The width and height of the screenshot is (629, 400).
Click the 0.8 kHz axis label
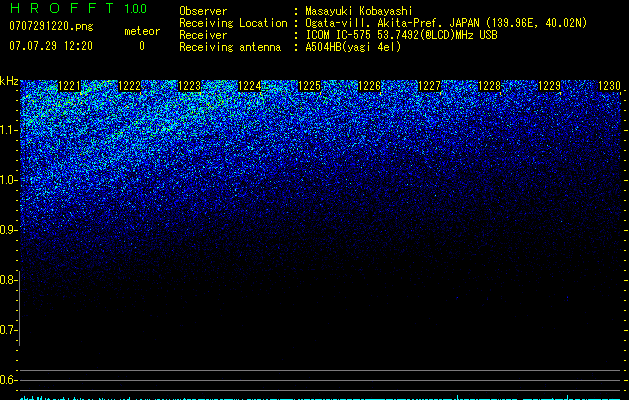pos(8,280)
